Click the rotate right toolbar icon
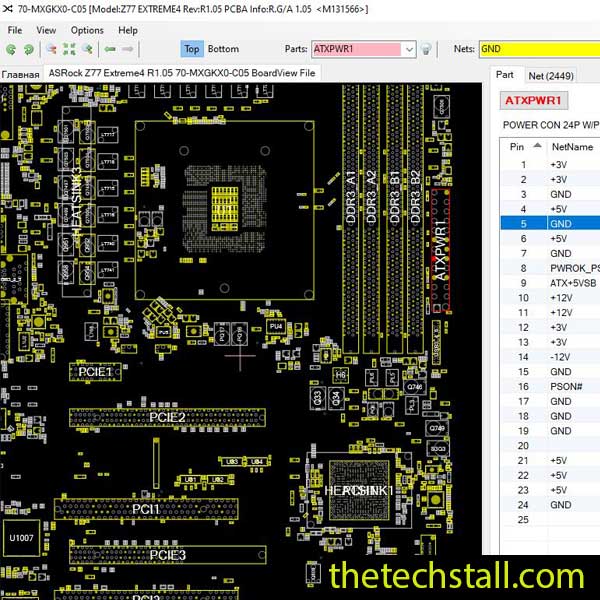 point(27,49)
